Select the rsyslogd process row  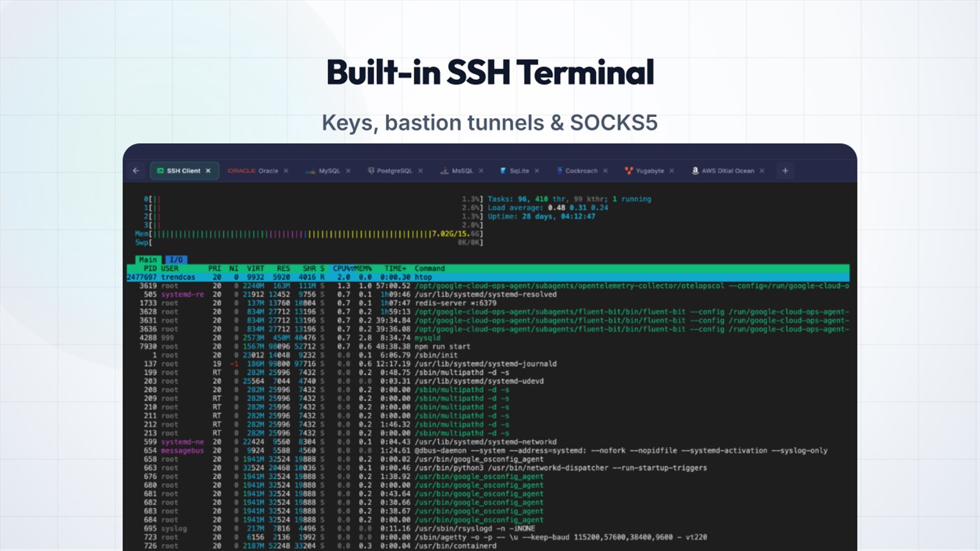point(488,529)
